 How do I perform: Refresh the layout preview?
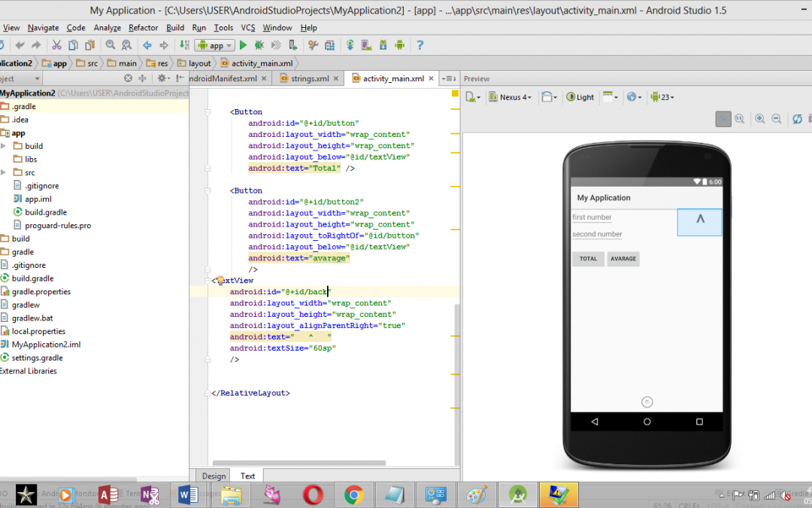797,119
